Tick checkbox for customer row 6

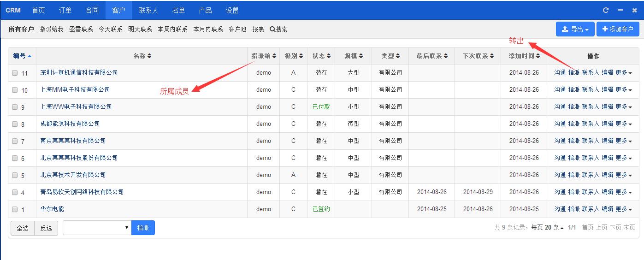(15, 158)
